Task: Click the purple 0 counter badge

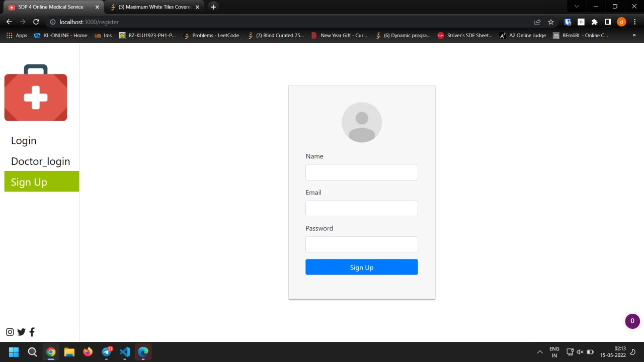Action: point(632,321)
